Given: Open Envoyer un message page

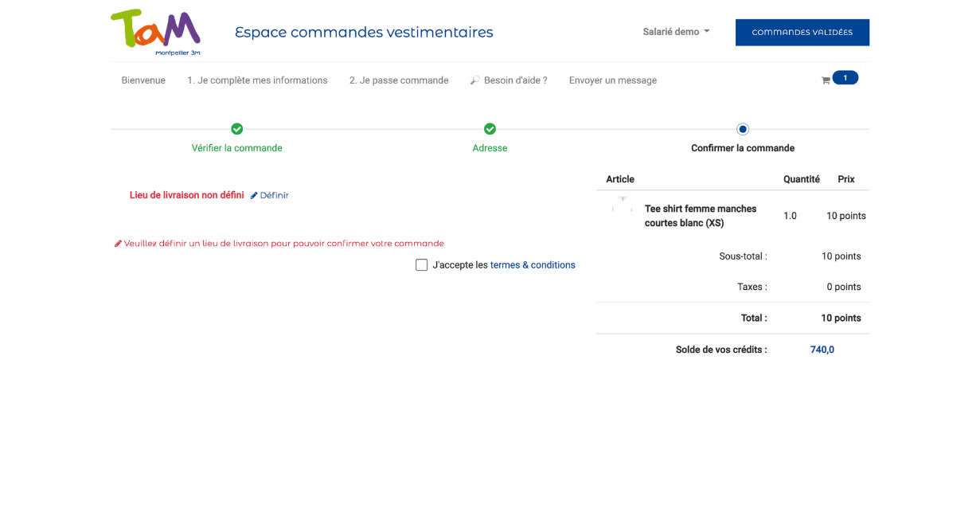Looking at the screenshot, I should click(613, 80).
